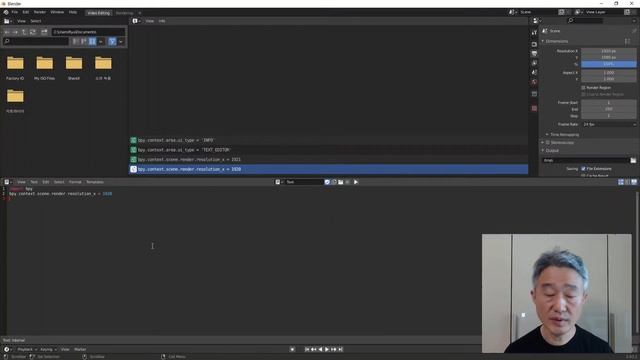
Task: Open filter settings dropdown
Action: tap(121, 41)
